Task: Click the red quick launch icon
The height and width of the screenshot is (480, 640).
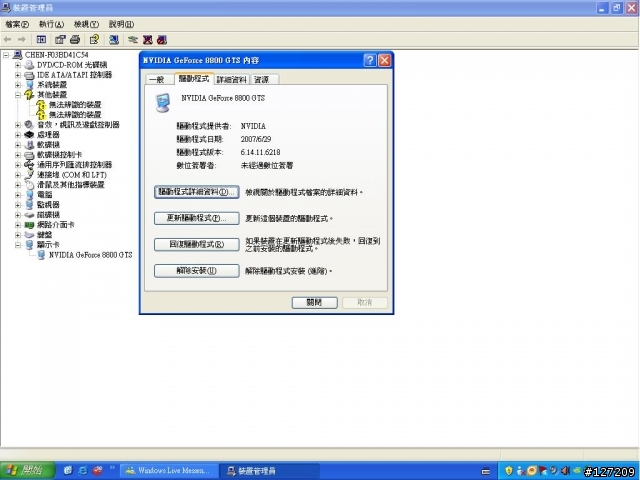Action: click(x=98, y=471)
